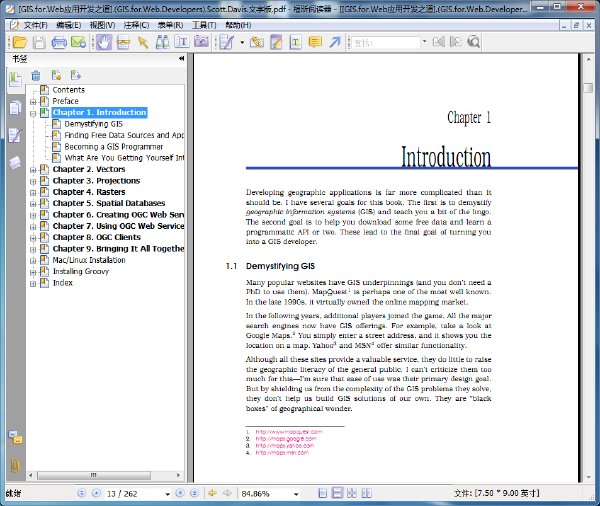This screenshot has height=506, width=600.
Task: Open the 工具(T) menu
Action: coord(204,25)
